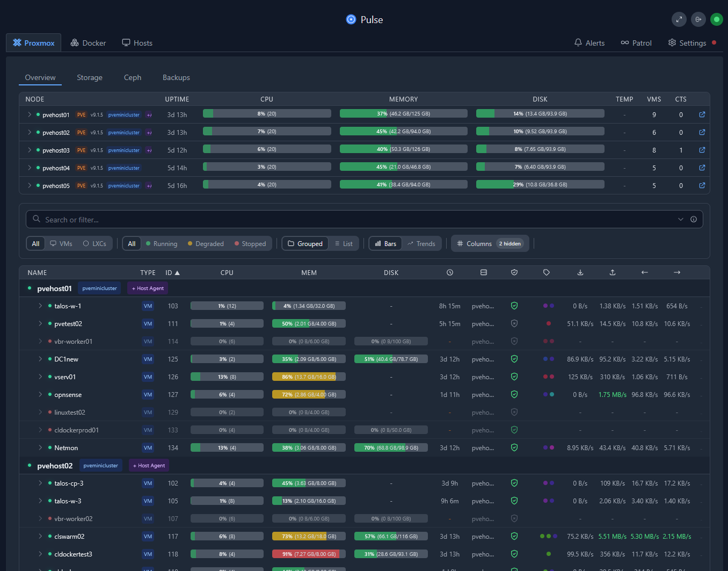Open Alerts from the top navigation
The width and height of the screenshot is (728, 571).
589,42
